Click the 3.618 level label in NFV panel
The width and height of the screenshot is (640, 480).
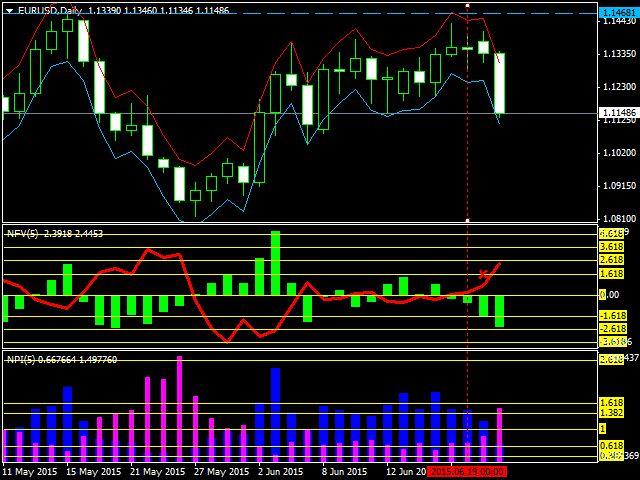[x=611, y=247]
